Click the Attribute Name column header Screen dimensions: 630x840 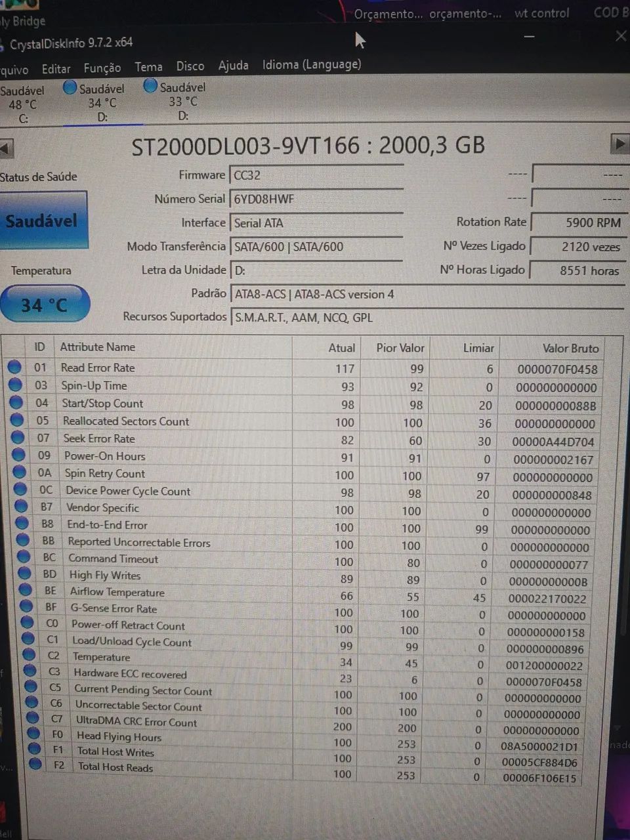point(98,347)
